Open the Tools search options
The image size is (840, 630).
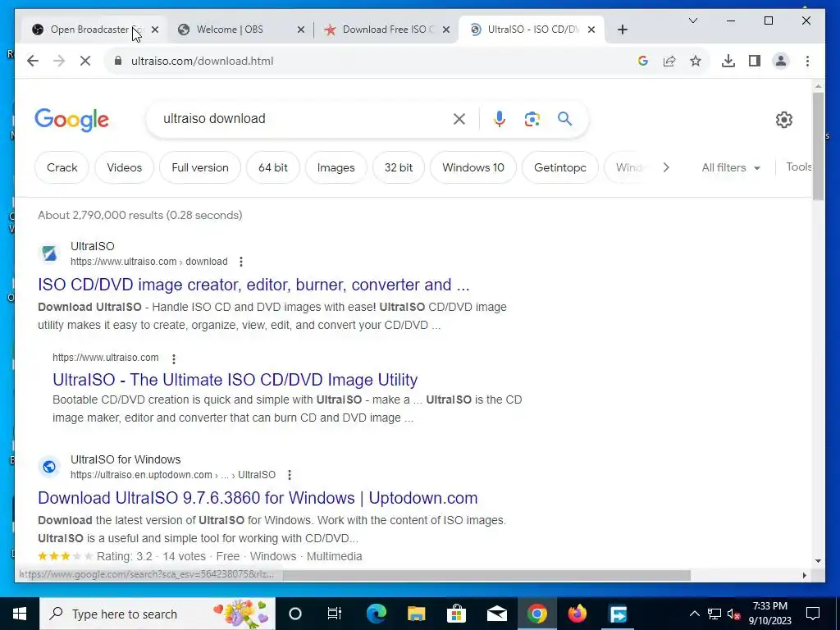pos(799,167)
